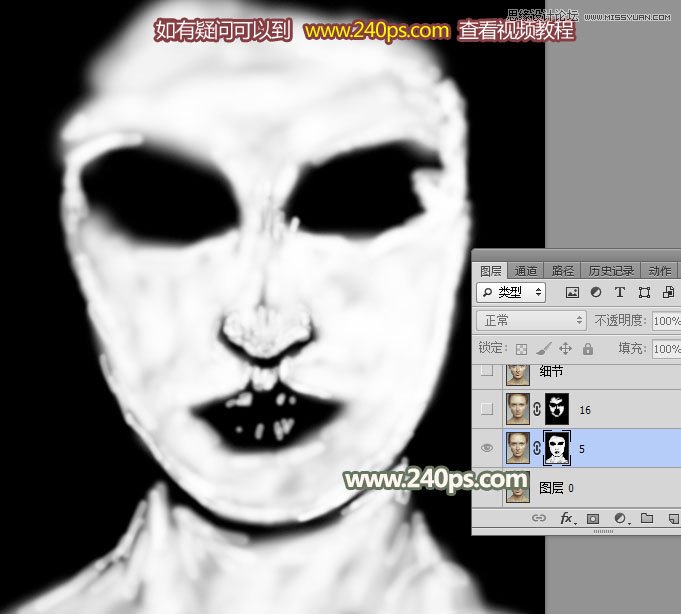Select the 细节 layer thumbnail
Image resolution: width=681 pixels, height=614 pixels.
point(518,375)
